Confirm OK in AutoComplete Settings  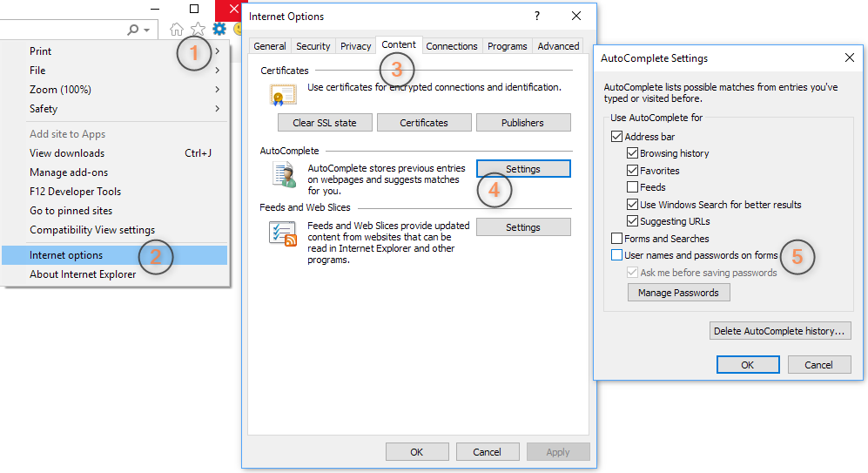pyautogui.click(x=748, y=364)
